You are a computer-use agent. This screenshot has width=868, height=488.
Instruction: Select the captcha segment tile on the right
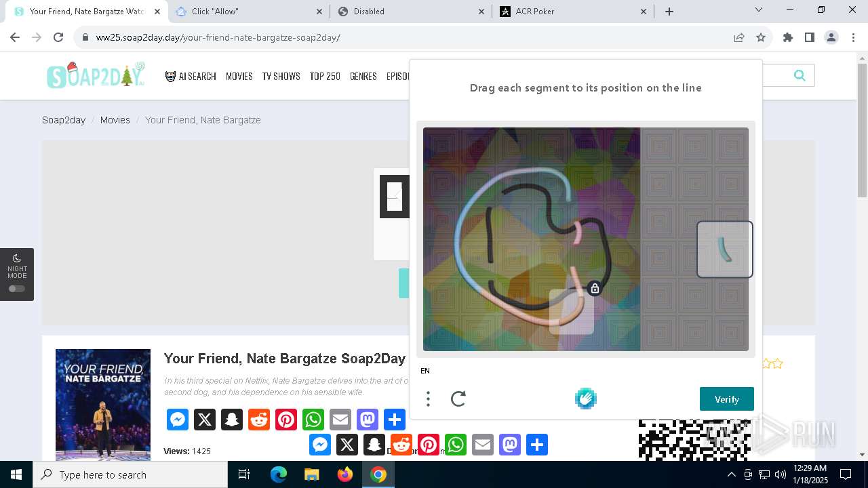pyautogui.click(x=725, y=249)
